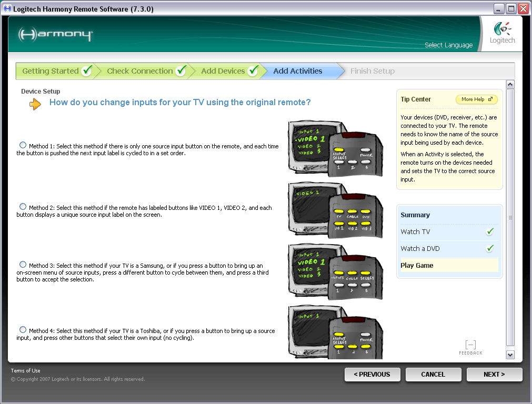Maximize the Harmony Remote Software window

(x=510, y=8)
